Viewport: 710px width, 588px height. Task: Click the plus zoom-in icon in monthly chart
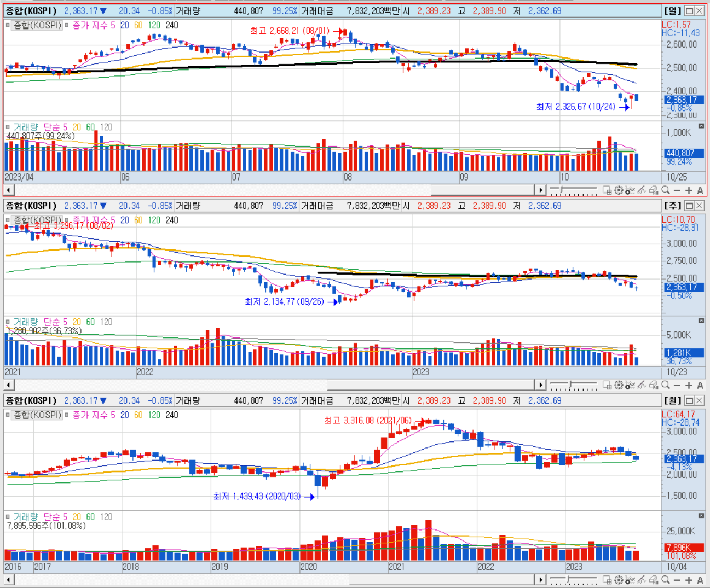pyautogui.click(x=689, y=580)
